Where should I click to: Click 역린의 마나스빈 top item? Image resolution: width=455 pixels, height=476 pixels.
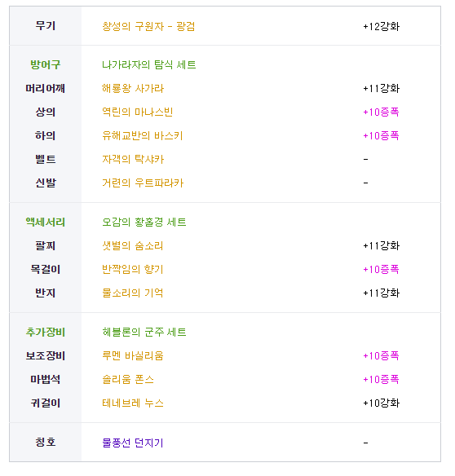click(137, 112)
